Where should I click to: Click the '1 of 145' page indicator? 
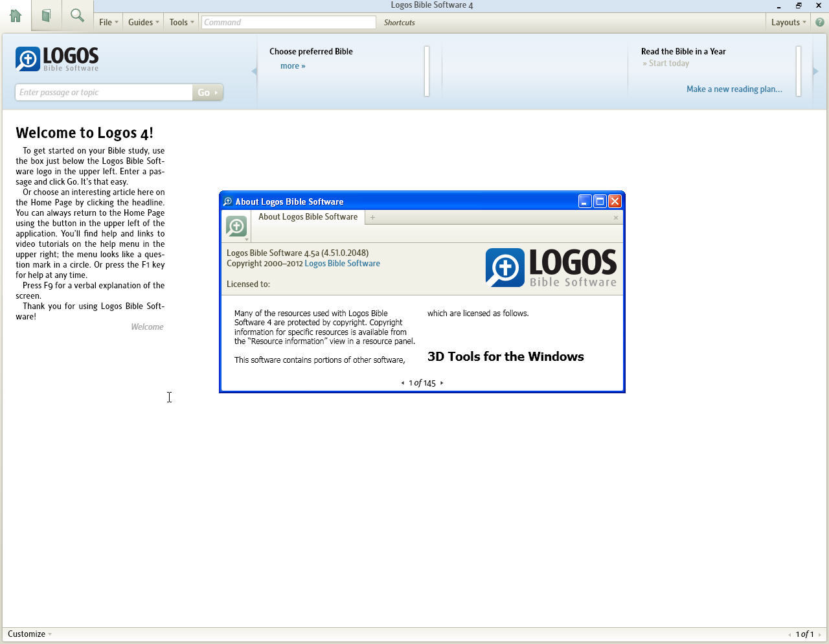(422, 383)
